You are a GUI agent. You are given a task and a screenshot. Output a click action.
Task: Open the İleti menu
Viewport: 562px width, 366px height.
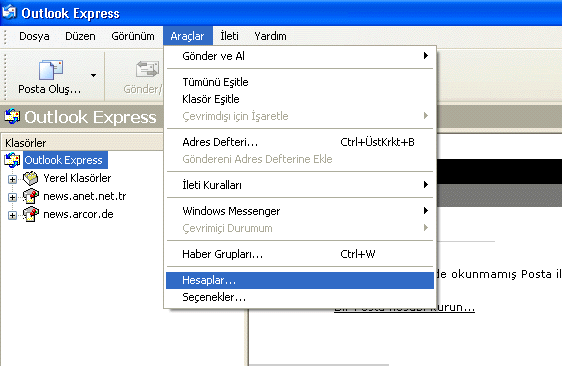point(229,36)
